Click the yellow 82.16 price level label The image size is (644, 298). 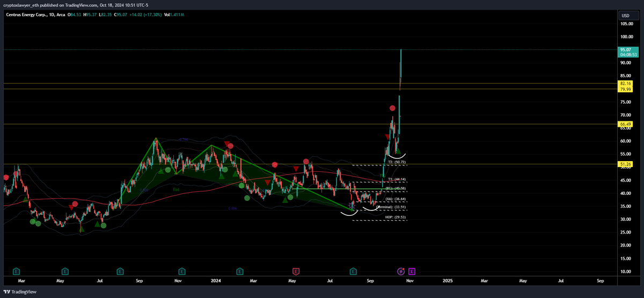point(625,84)
